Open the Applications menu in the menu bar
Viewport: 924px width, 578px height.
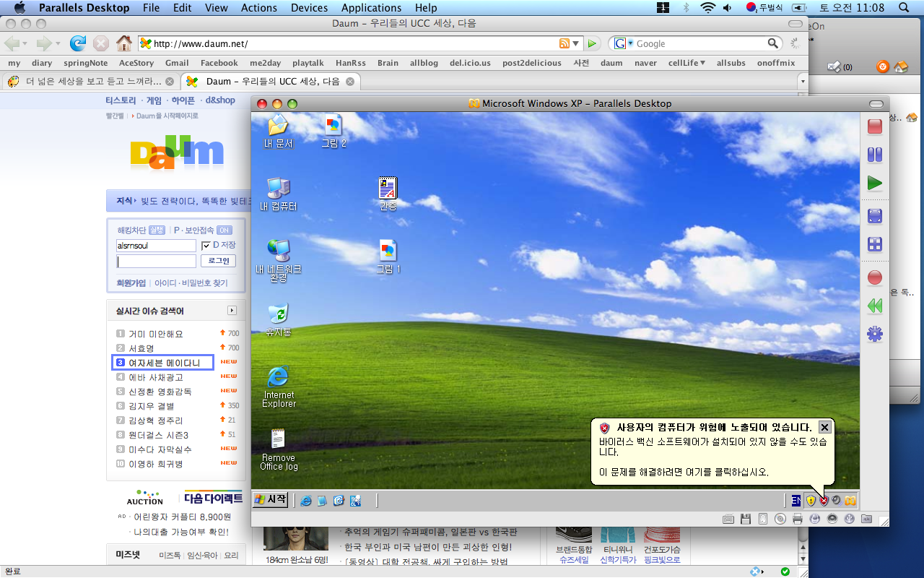[x=371, y=8]
